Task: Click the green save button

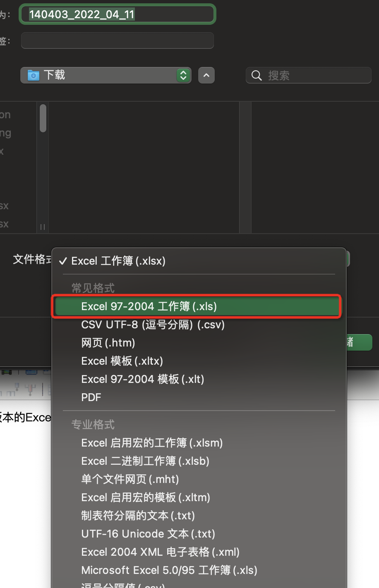Action: pos(360,342)
